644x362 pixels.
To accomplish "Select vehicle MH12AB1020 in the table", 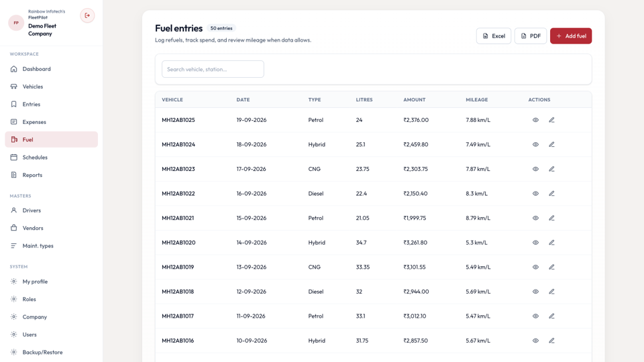I will pos(178,243).
